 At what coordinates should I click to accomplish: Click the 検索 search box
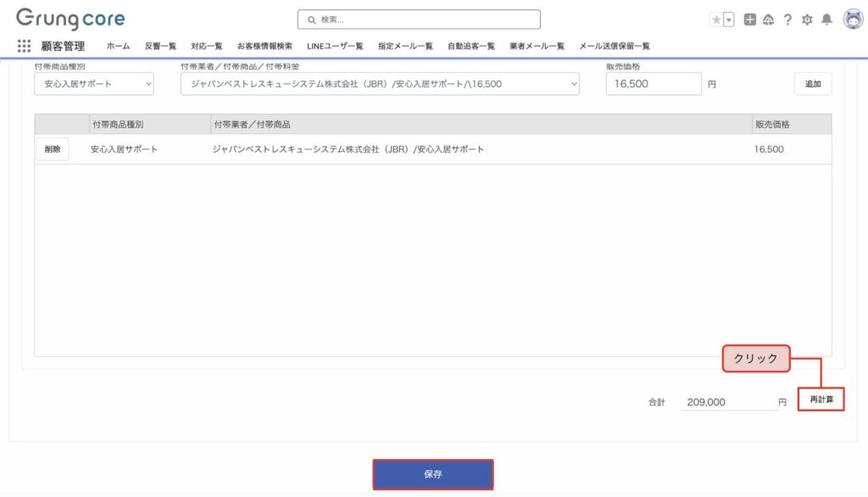coord(419,20)
